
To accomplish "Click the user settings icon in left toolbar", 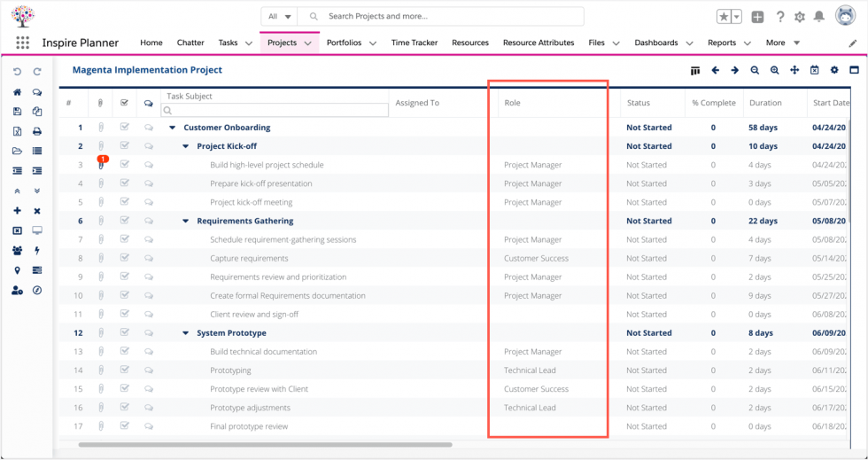I will tap(17, 291).
